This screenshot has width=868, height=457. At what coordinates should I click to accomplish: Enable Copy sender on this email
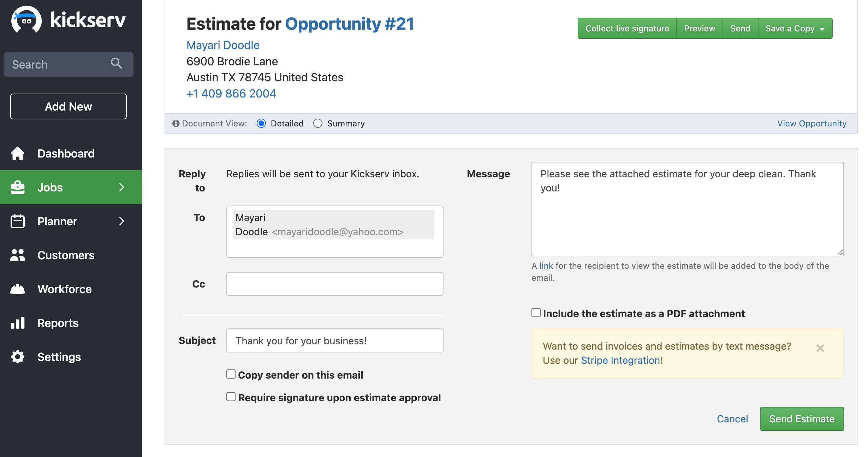(231, 374)
